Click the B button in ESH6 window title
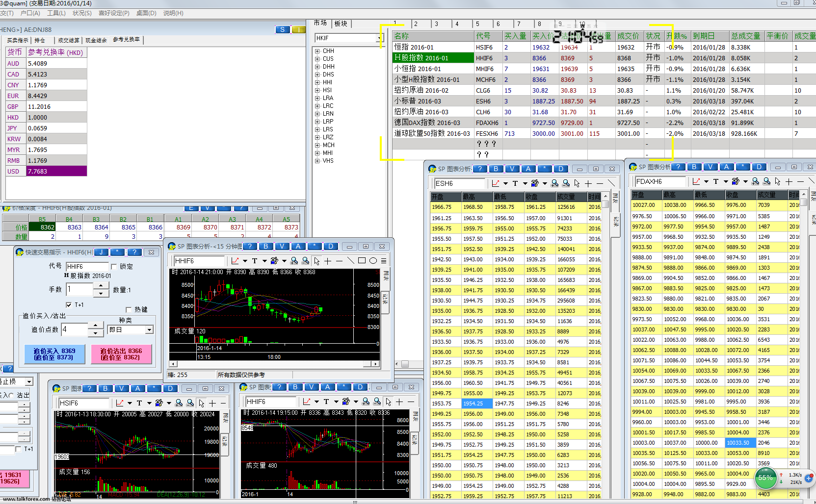 click(496, 169)
